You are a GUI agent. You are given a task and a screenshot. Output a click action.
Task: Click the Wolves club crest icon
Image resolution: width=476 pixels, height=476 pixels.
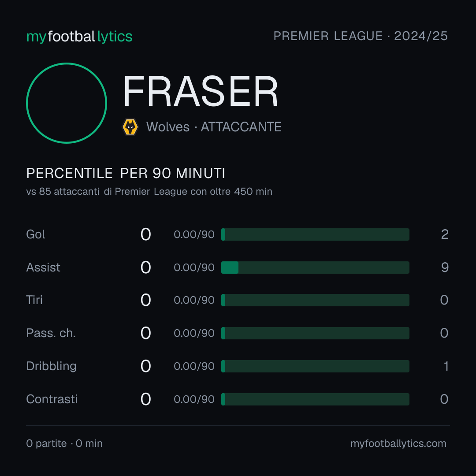(130, 127)
